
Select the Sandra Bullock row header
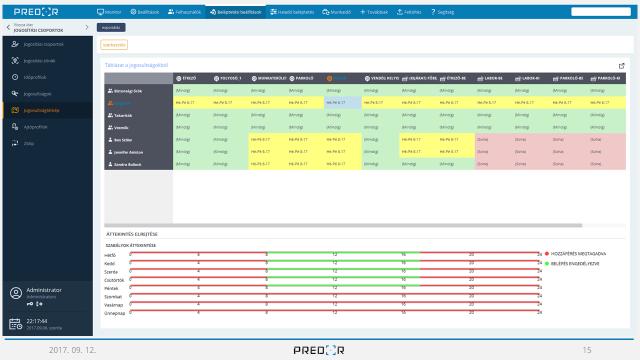click(x=138, y=164)
